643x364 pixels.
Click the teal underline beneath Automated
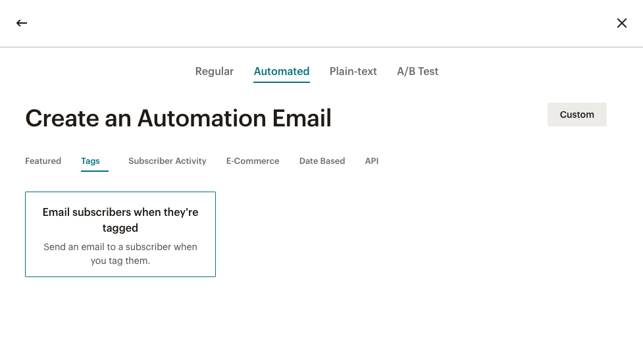pos(281,82)
